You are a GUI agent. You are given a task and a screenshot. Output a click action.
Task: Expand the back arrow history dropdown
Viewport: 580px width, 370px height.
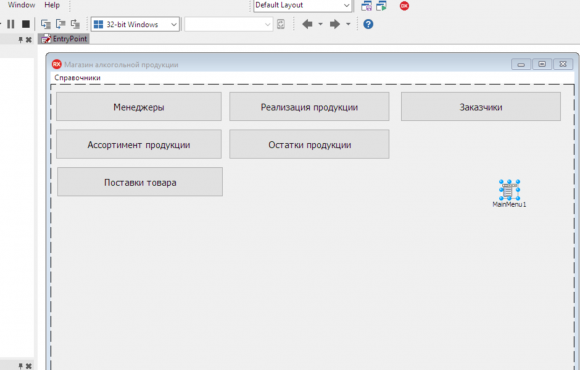[320, 24]
